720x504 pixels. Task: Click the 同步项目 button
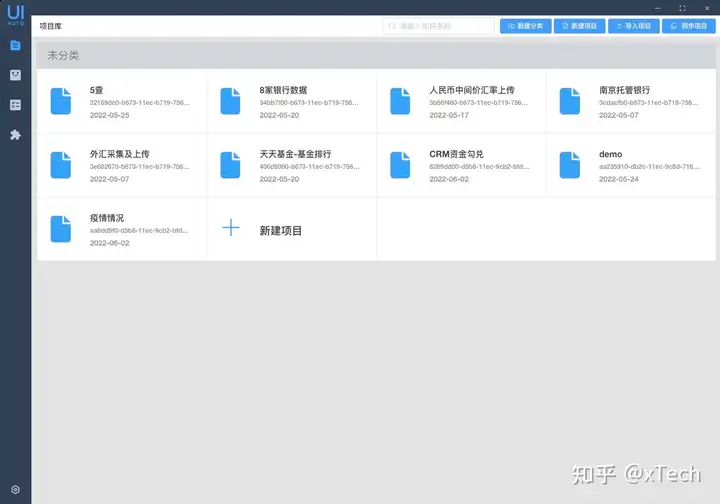[x=688, y=26]
